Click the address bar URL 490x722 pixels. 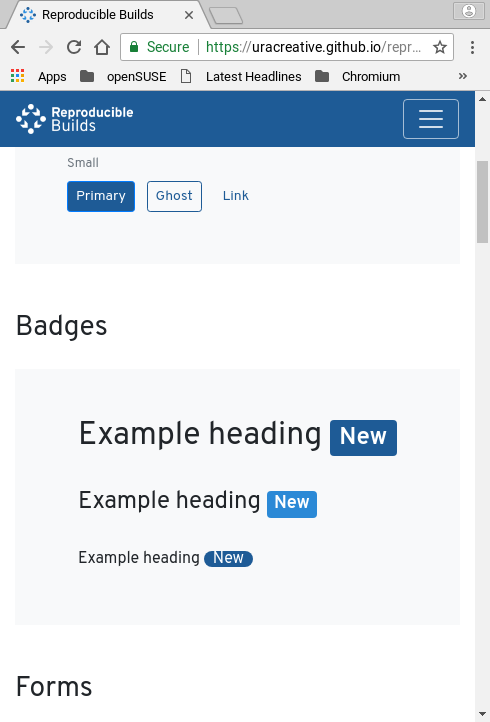(313, 47)
